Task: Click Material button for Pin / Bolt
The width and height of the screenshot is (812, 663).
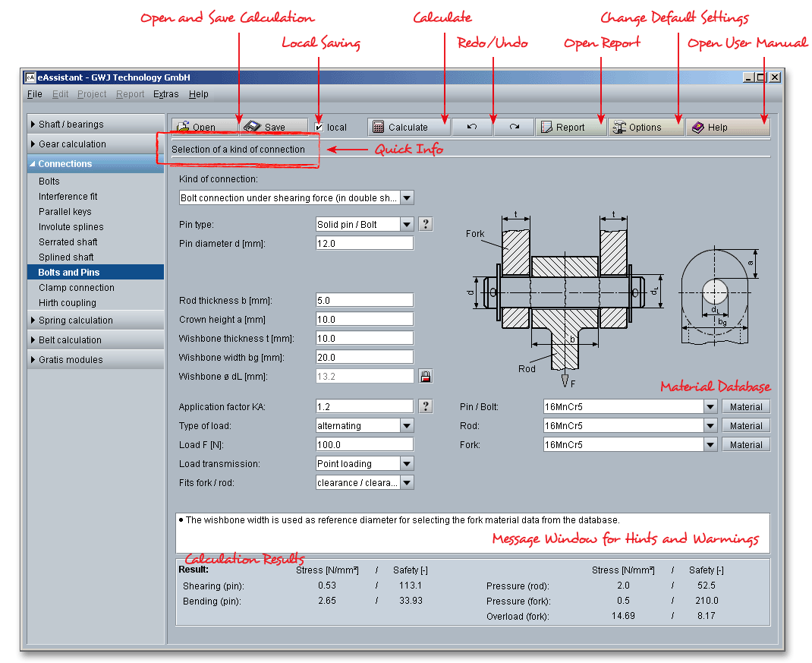Action: tap(746, 407)
